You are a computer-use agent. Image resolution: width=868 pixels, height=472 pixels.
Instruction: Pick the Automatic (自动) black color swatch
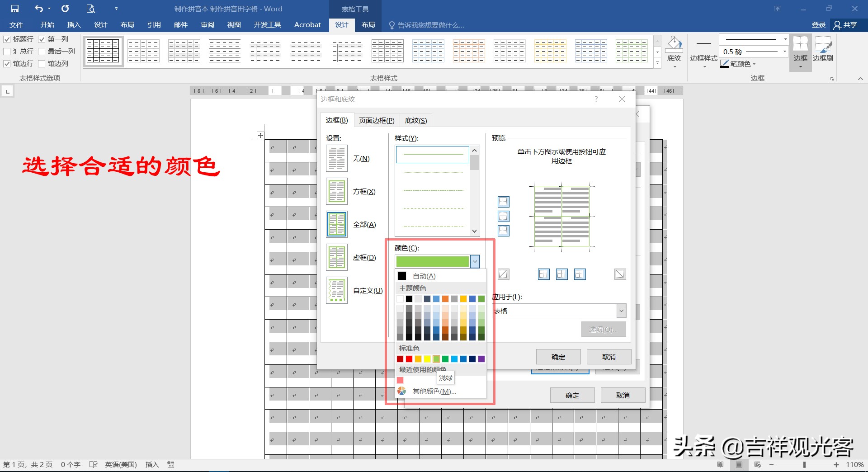(x=402, y=276)
